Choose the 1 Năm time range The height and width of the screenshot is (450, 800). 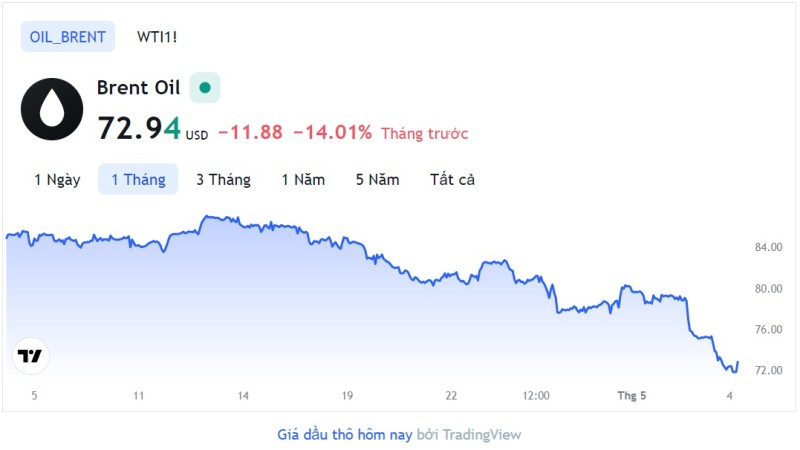(303, 180)
